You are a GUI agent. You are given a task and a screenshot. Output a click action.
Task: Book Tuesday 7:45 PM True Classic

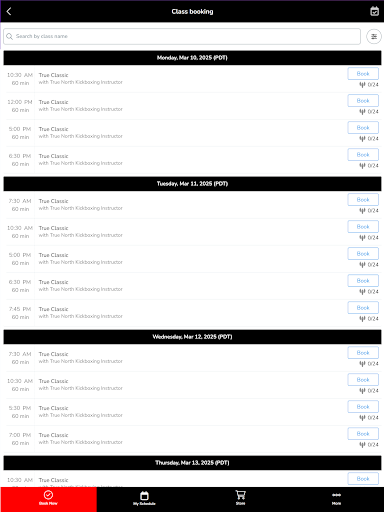(x=363, y=308)
